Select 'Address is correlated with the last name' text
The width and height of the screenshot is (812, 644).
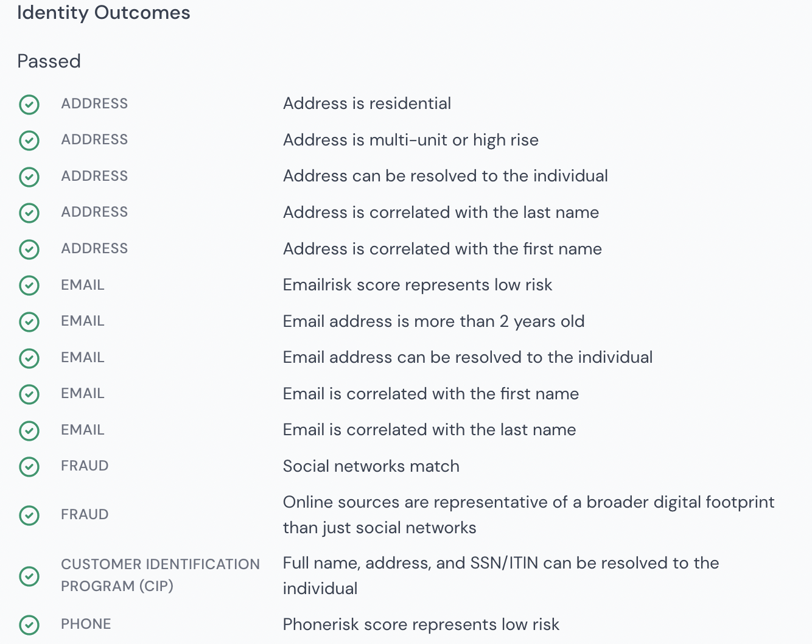pyautogui.click(x=441, y=212)
